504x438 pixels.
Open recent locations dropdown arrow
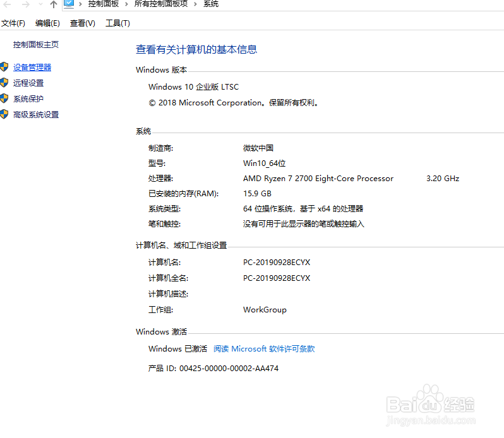(x=40, y=4)
